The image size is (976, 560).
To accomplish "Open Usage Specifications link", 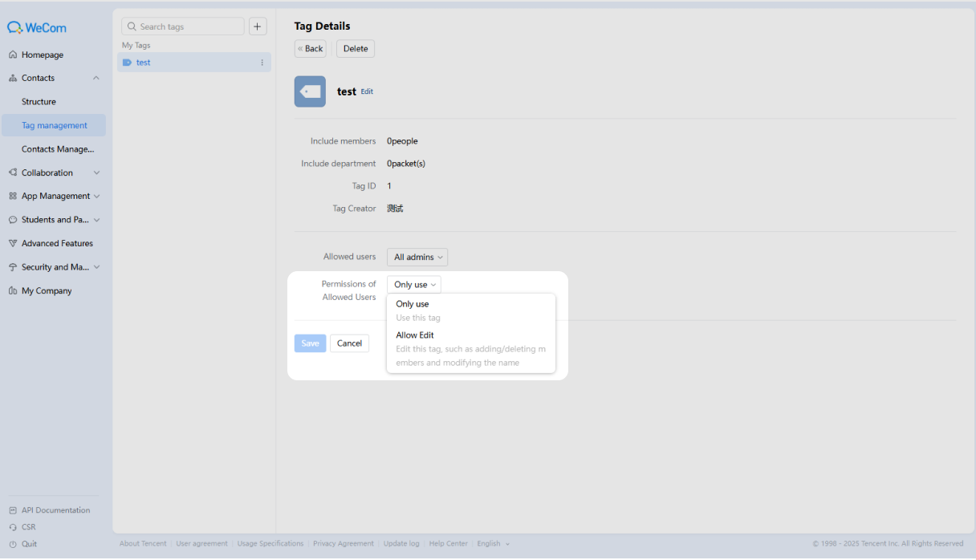I will tap(270, 544).
